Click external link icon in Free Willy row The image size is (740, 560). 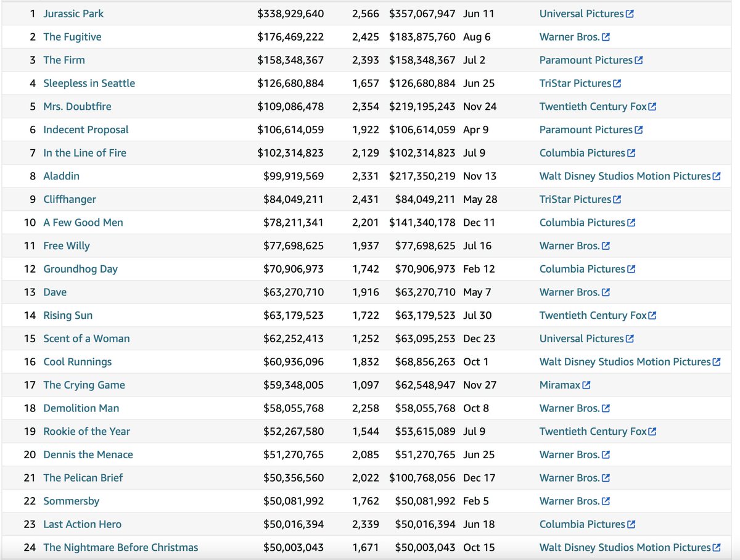[x=606, y=246]
